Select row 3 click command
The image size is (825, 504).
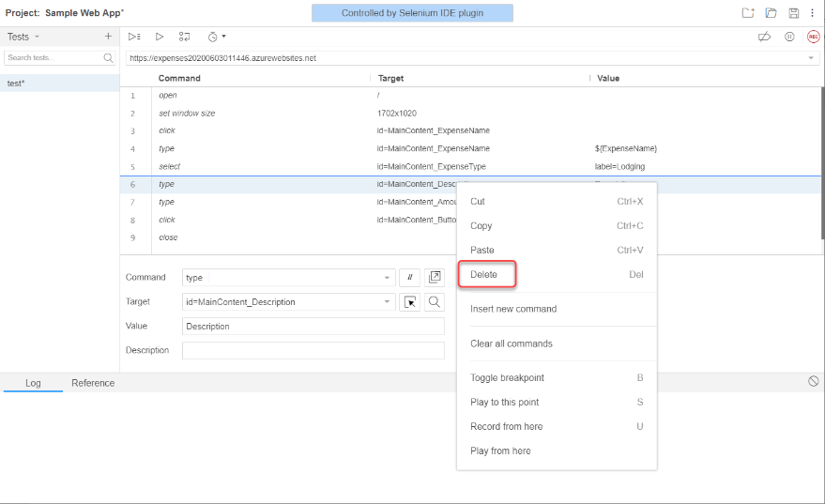click(470, 130)
